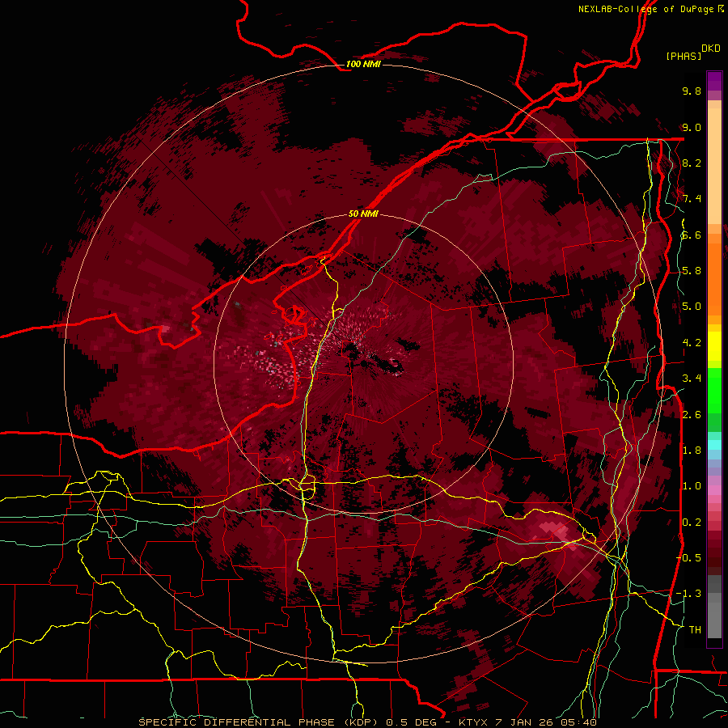Click the 5.0 value on the color scale
Viewport: 728px width, 728px height.
692,307
